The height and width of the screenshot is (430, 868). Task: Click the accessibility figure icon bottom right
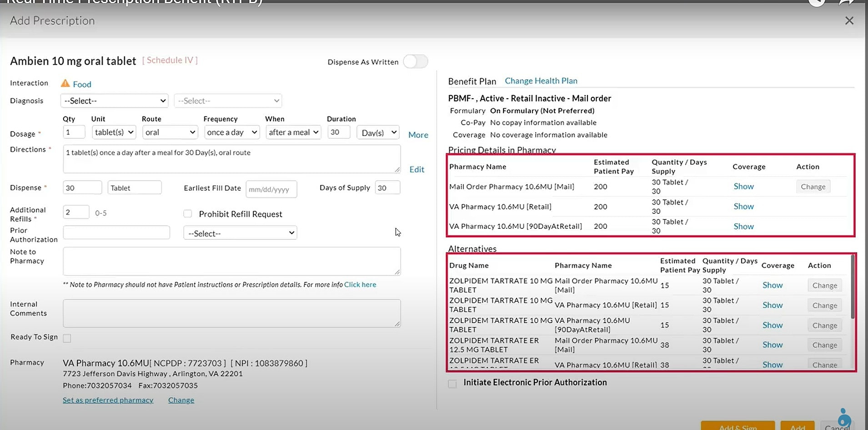(x=843, y=417)
